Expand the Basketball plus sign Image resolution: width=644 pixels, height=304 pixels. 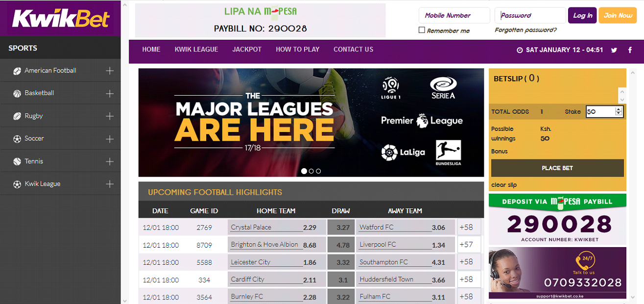point(110,93)
